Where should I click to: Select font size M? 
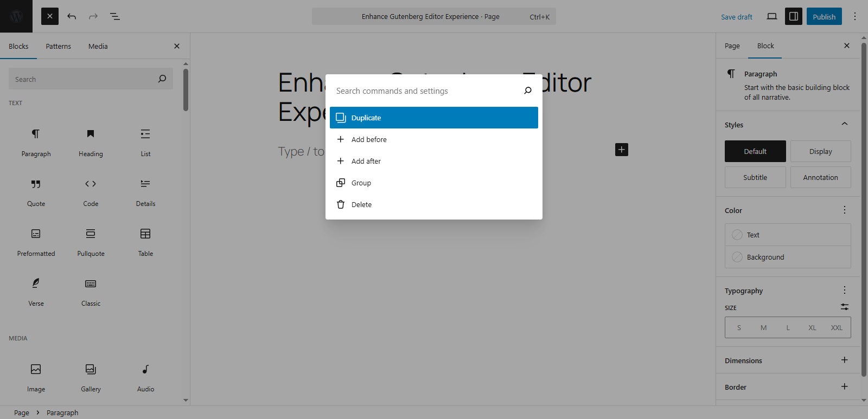pyautogui.click(x=763, y=327)
